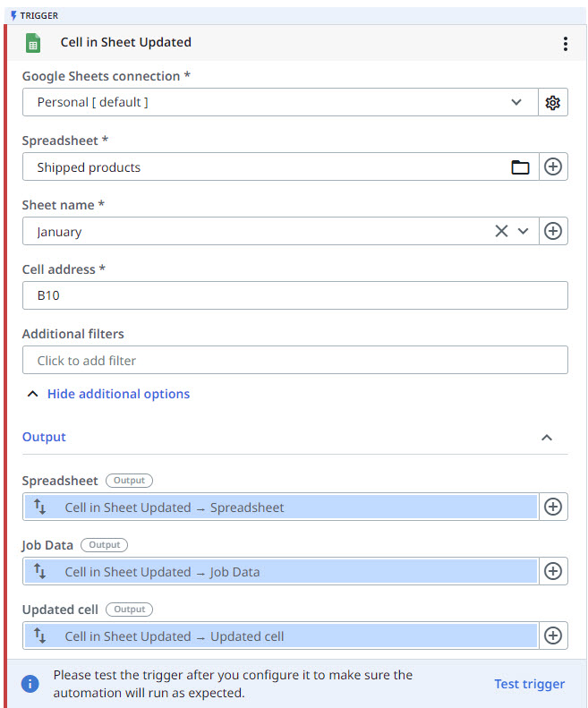Click the info icon in the test notice
This screenshot has height=708, width=588.
tap(31, 684)
